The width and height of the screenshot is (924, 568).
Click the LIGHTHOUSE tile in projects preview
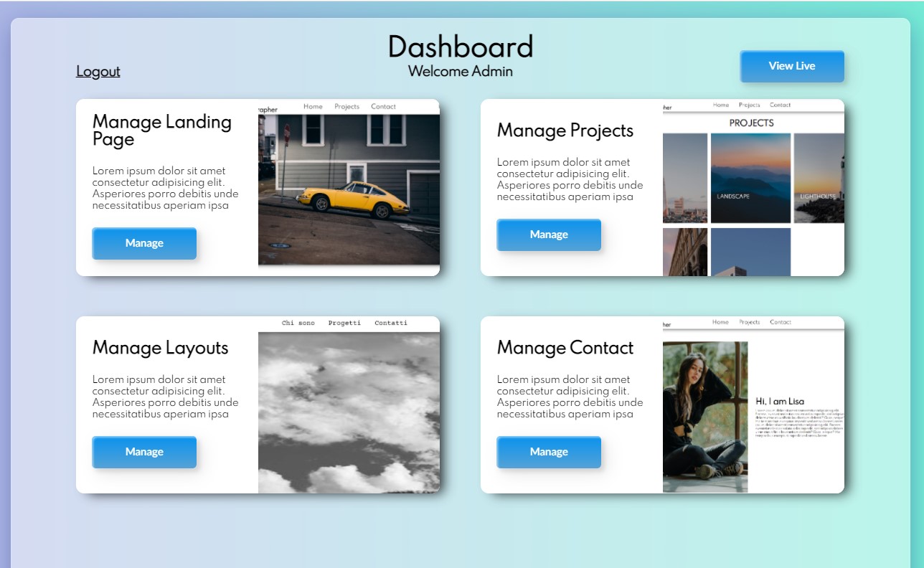(x=819, y=179)
